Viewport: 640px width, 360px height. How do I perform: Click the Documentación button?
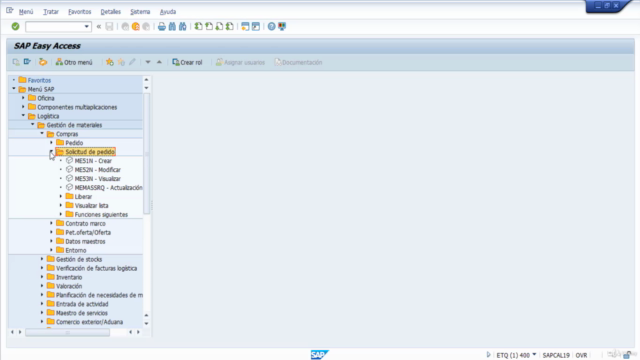(x=298, y=62)
